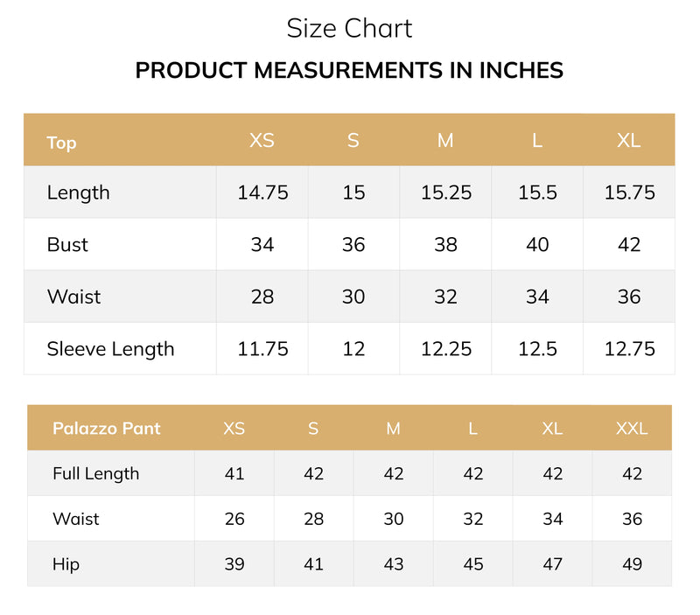The width and height of the screenshot is (700, 615).
Task: Click the Product Measurements in Inches heading
Action: click(x=349, y=70)
